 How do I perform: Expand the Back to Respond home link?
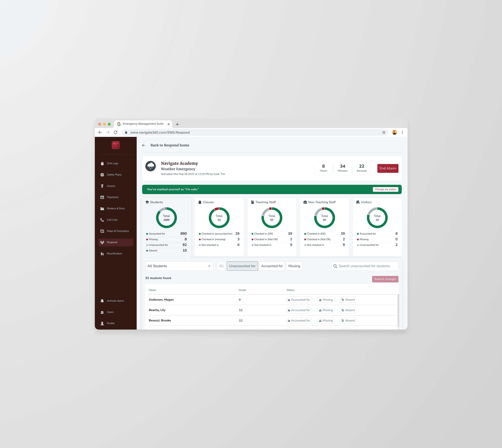pyautogui.click(x=166, y=145)
